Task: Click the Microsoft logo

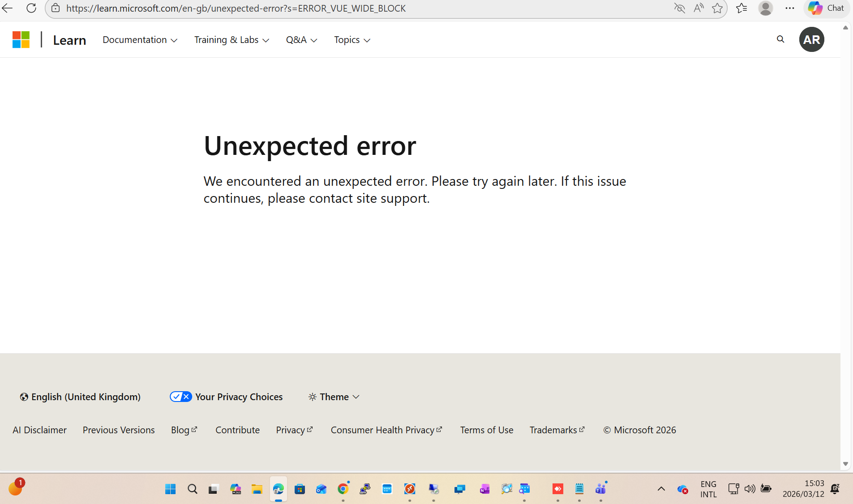Action: 21,39
